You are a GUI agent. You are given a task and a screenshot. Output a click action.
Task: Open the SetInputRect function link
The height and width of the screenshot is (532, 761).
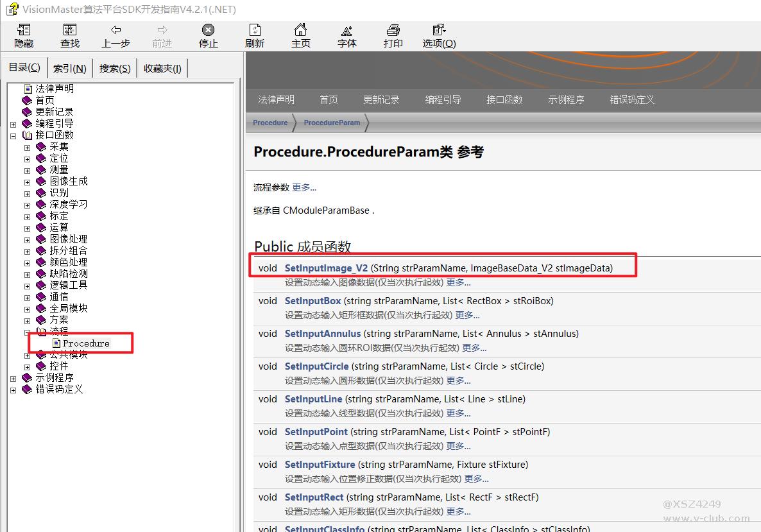point(314,497)
